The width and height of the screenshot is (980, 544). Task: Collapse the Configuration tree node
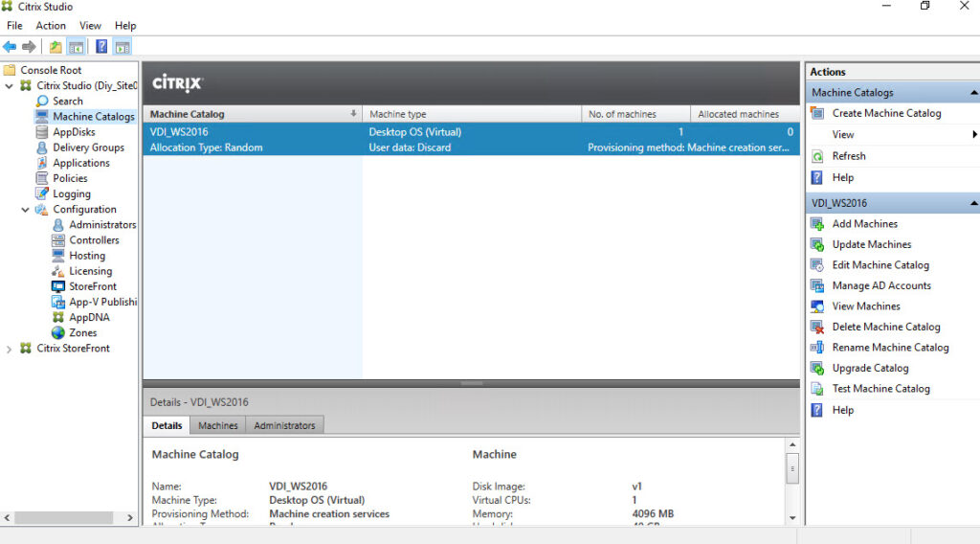[26, 210]
